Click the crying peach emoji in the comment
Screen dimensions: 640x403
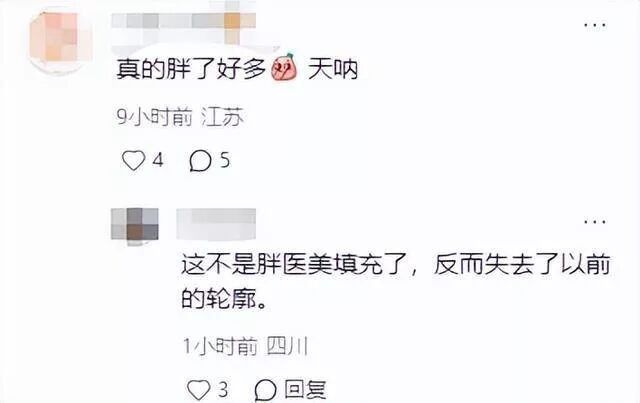(284, 68)
